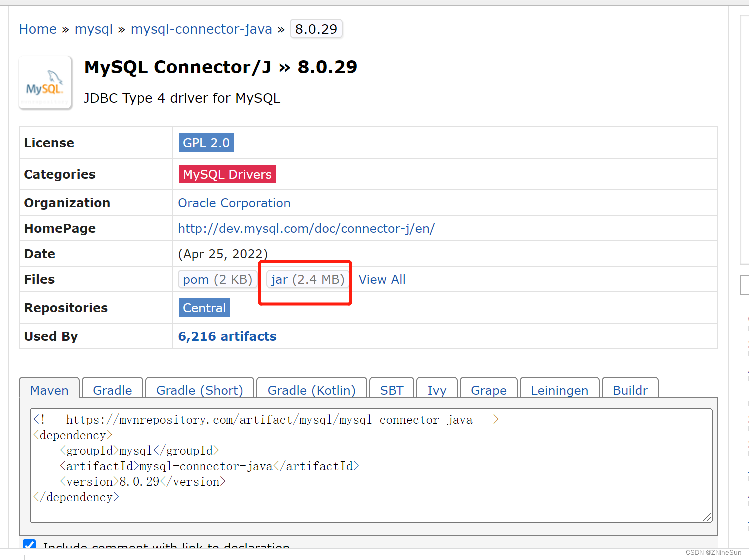This screenshot has width=749, height=560.
Task: Click the Files row label
Action: click(x=40, y=279)
